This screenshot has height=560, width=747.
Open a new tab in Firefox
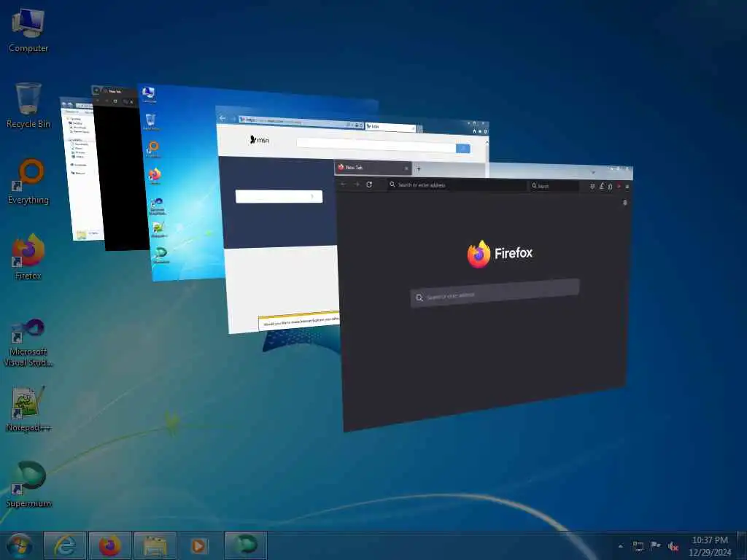419,168
